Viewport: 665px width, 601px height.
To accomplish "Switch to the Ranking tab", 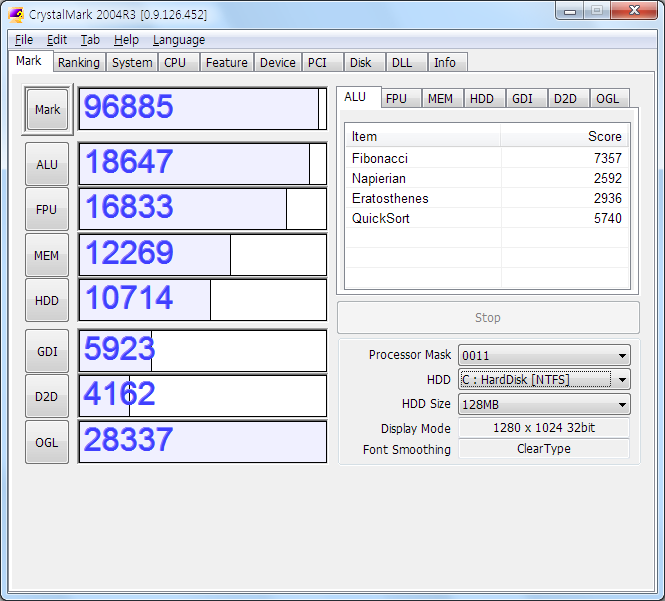I will coord(79,62).
